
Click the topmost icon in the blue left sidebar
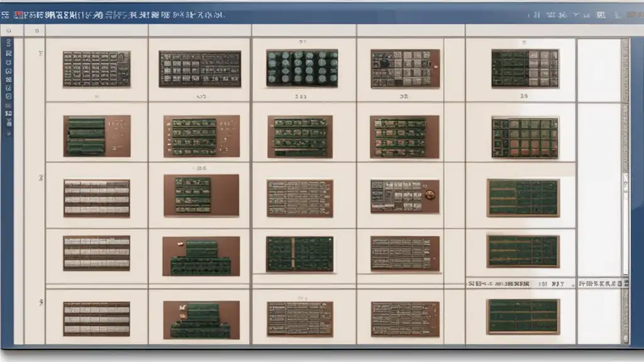point(9,43)
